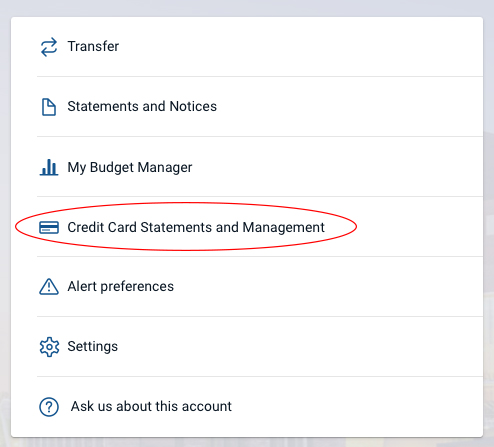
Task: Click the bar chart Budget Manager icon
Action: (x=49, y=167)
